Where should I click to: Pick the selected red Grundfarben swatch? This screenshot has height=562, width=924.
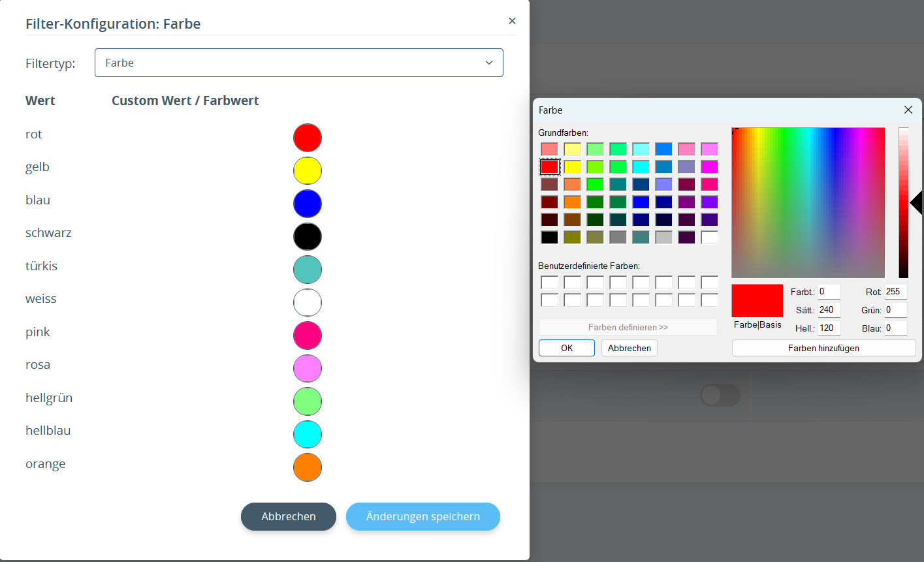pyautogui.click(x=549, y=166)
